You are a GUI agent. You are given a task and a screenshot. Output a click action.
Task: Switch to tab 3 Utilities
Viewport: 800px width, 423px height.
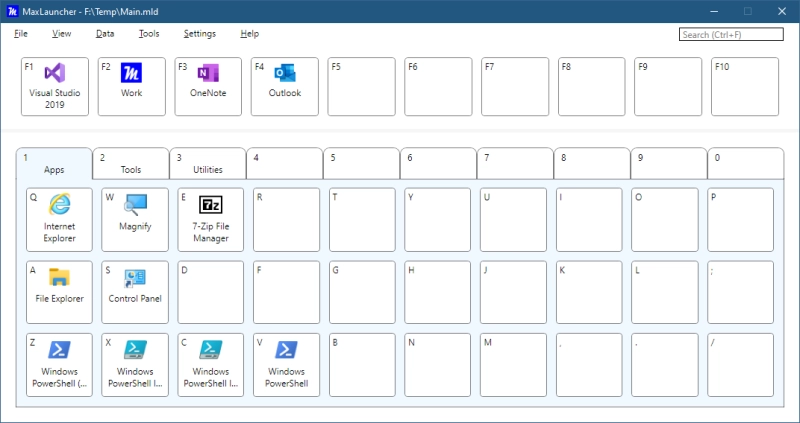pyautogui.click(x=208, y=164)
